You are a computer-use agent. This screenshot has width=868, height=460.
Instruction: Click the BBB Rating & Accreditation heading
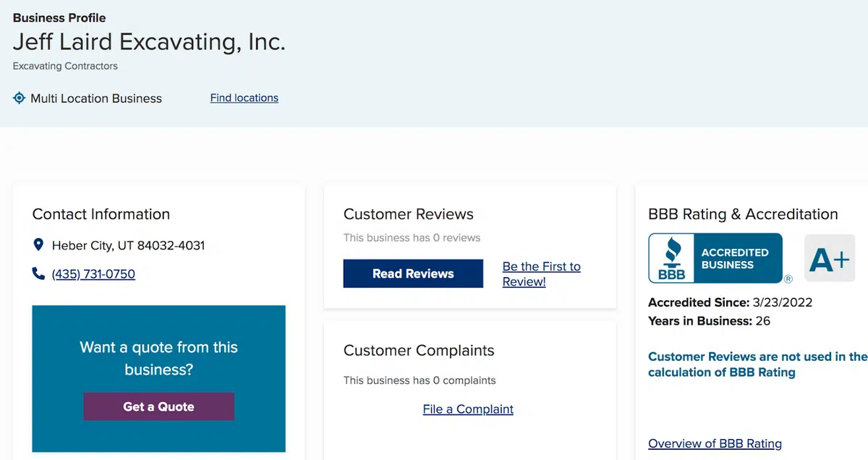tap(743, 214)
